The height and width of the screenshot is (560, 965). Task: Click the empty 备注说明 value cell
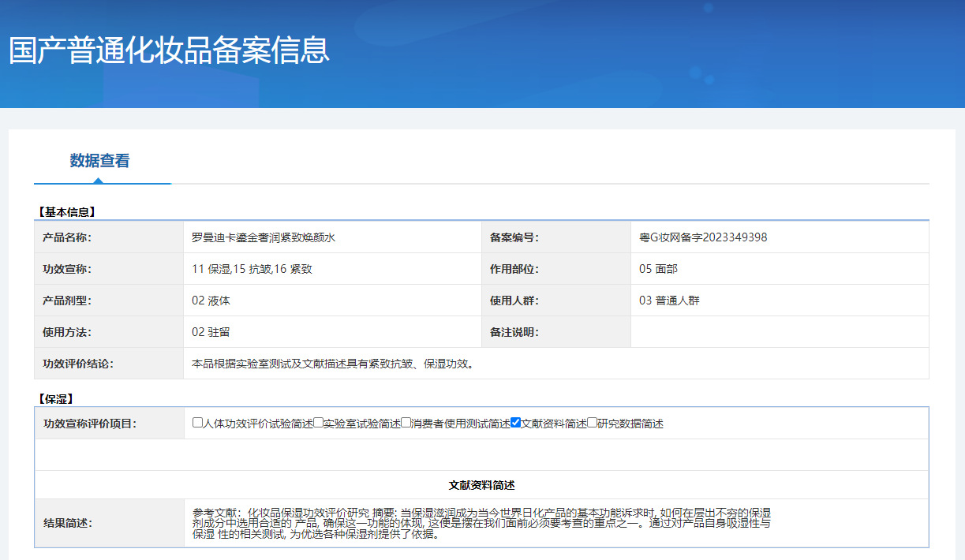[779, 332]
